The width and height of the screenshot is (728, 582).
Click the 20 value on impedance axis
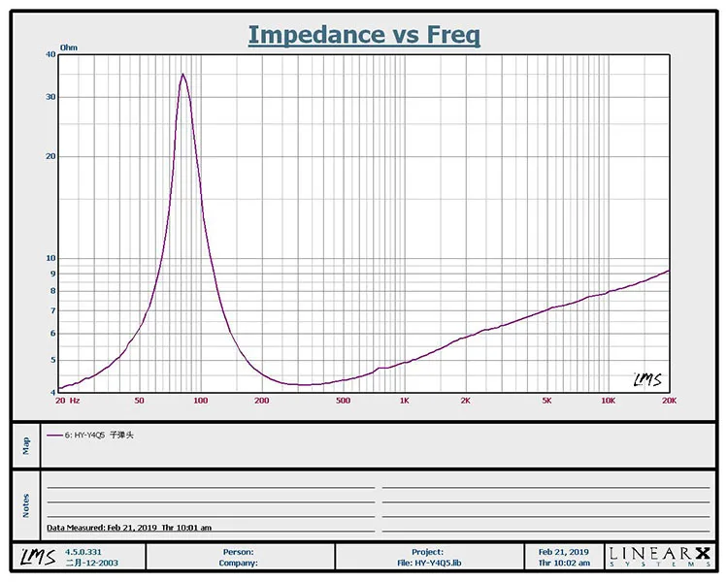pyautogui.click(x=50, y=156)
